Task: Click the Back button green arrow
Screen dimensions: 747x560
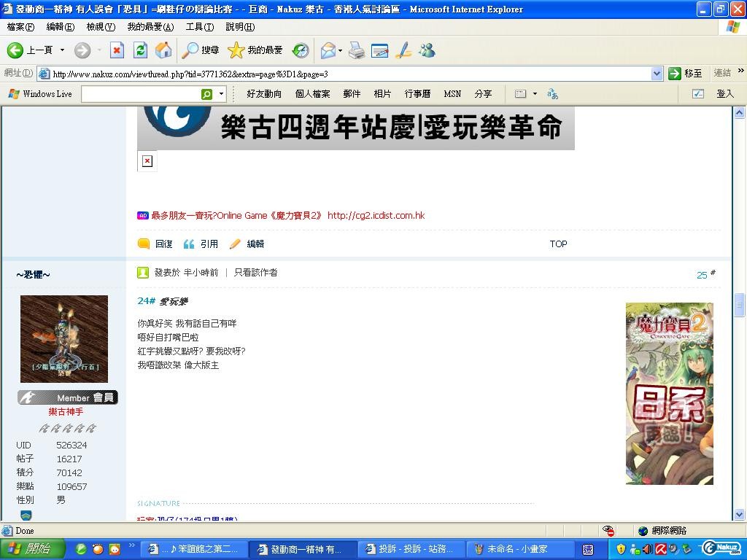Action: (x=15, y=50)
